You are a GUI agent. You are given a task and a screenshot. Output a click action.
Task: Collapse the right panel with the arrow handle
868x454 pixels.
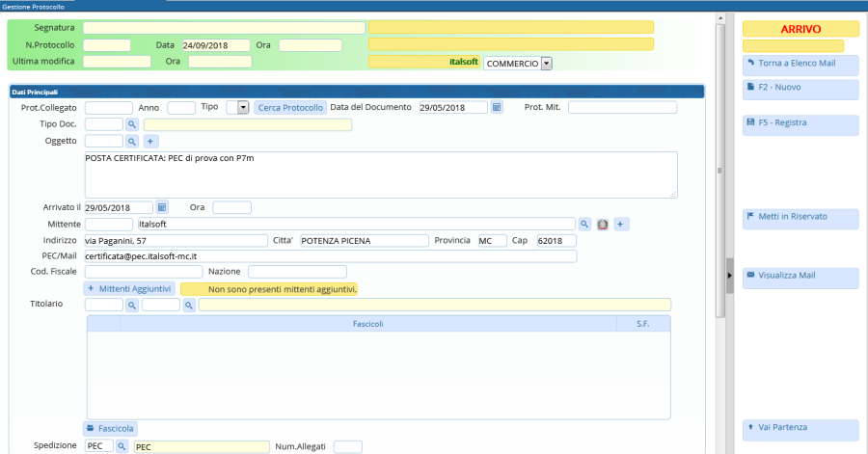pos(730,276)
